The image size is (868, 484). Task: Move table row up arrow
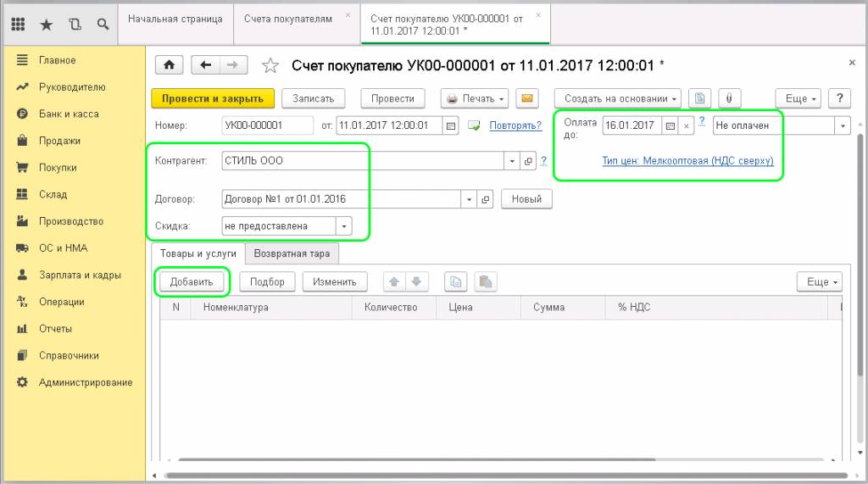(x=394, y=282)
